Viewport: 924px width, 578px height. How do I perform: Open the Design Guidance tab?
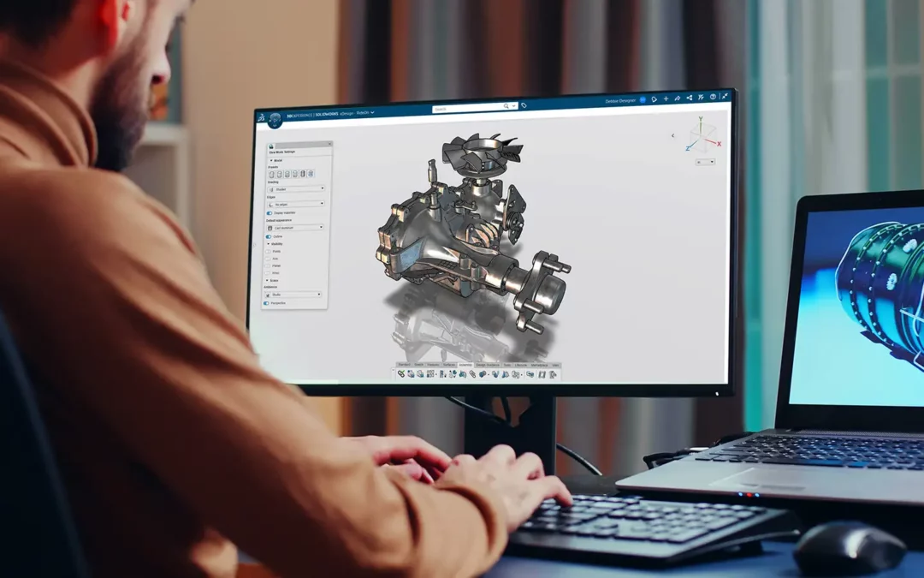(x=487, y=366)
